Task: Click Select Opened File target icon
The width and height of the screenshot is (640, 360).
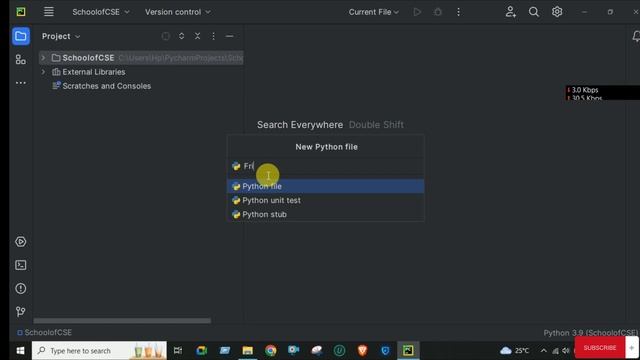Action: tap(166, 36)
